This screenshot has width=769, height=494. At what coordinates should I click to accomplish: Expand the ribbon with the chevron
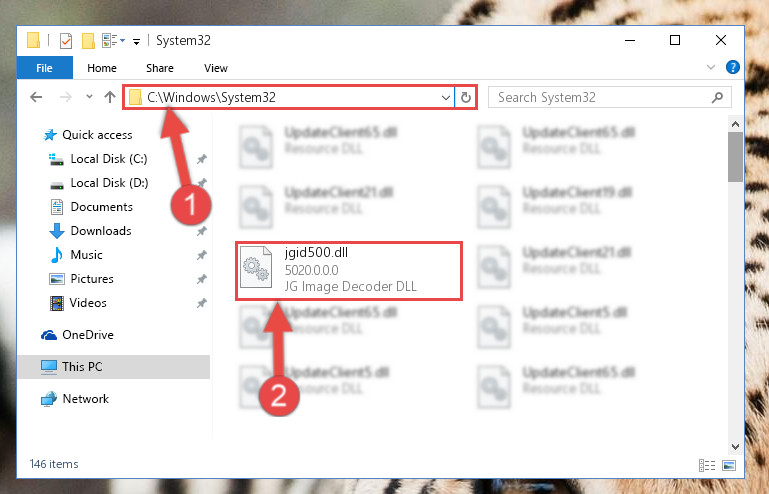pyautogui.click(x=711, y=67)
